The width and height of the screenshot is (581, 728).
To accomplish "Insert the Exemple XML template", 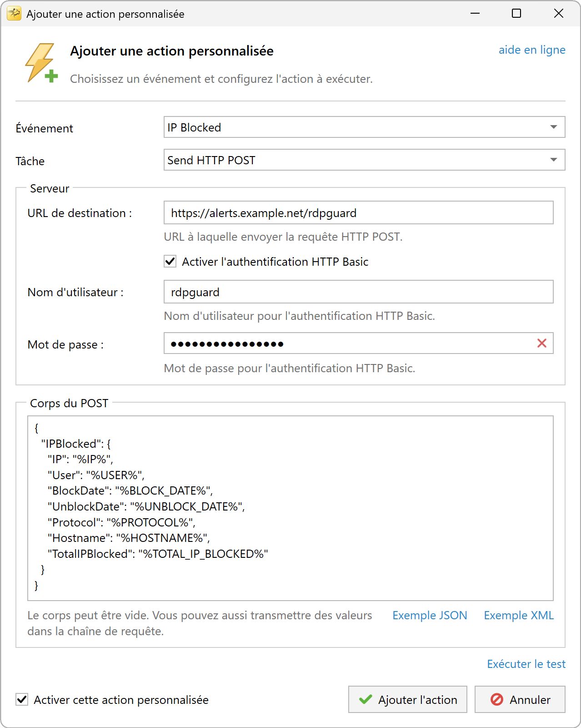I will [x=519, y=615].
